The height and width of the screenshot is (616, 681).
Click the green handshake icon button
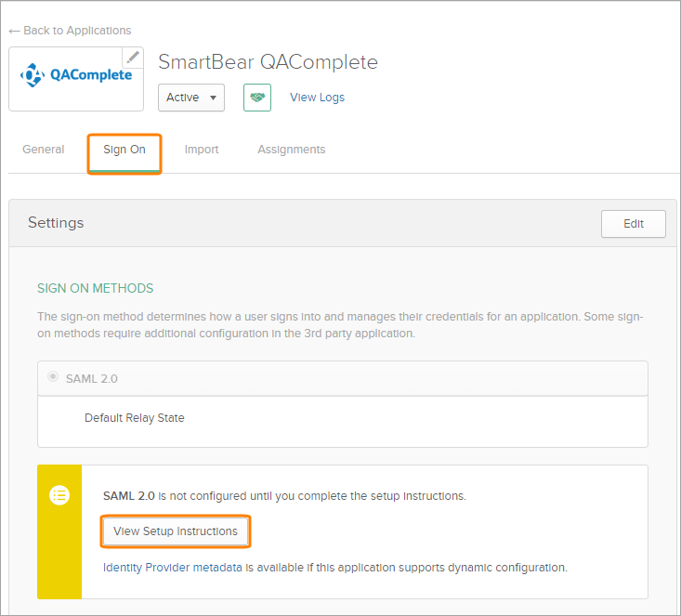(x=257, y=98)
